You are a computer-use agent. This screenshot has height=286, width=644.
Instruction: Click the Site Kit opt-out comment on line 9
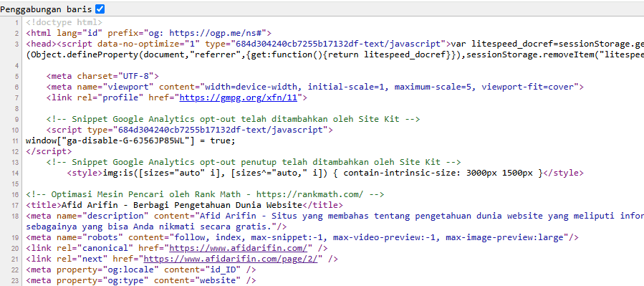point(233,119)
